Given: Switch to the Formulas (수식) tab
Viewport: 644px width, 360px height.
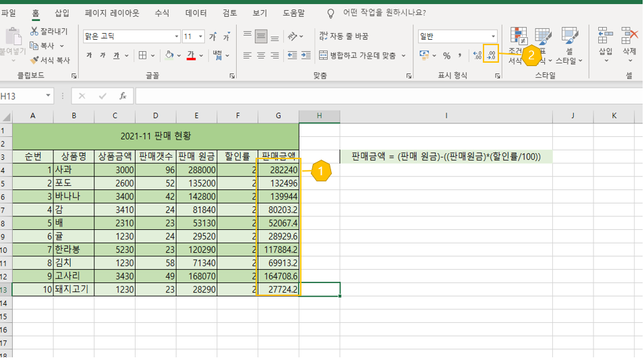Looking at the screenshot, I should coord(162,13).
